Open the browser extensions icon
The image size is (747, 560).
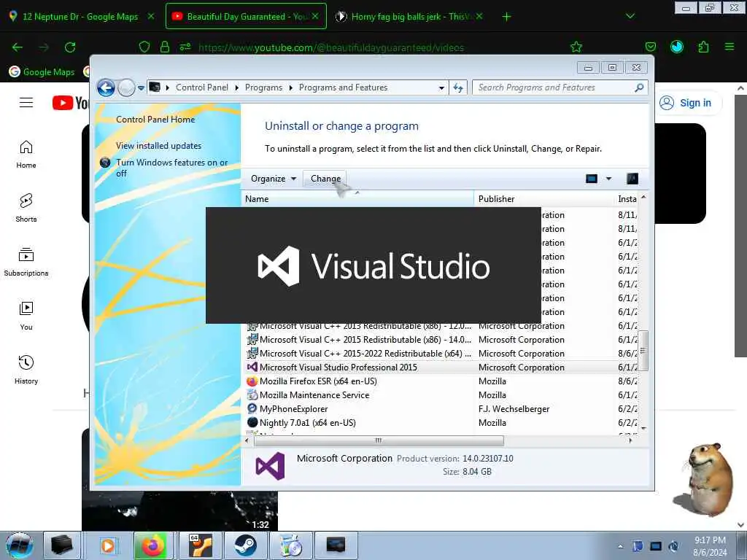[x=703, y=47]
